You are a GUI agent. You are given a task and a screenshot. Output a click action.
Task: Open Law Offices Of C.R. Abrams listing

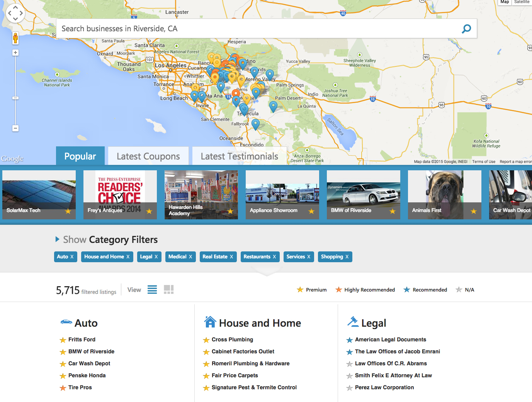391,363
